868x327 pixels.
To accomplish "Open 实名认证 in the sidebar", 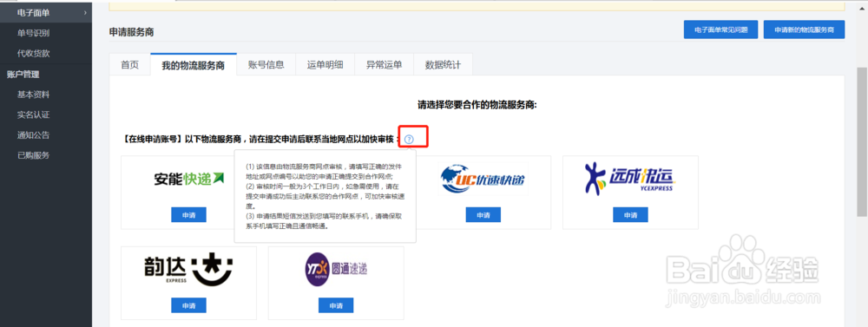I will pyautogui.click(x=33, y=115).
